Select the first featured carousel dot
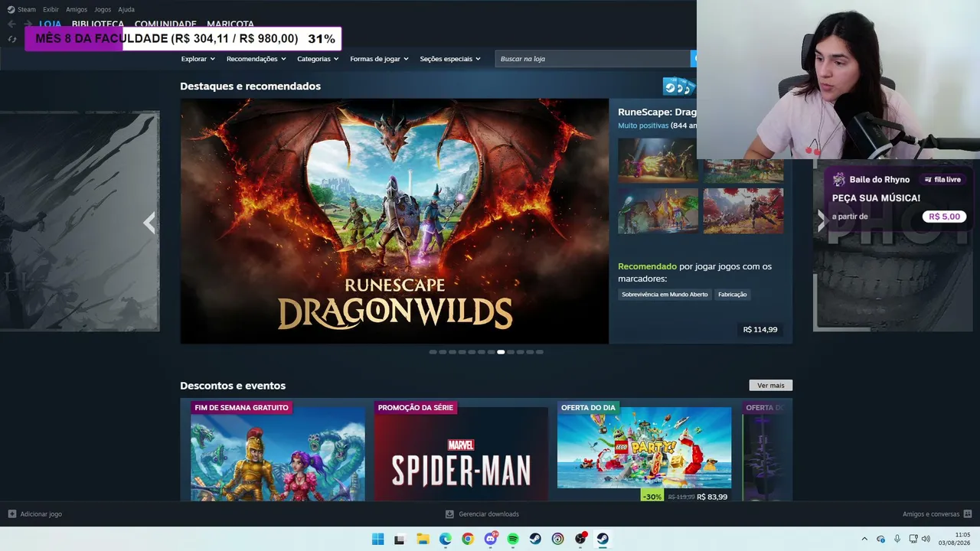 [433, 352]
